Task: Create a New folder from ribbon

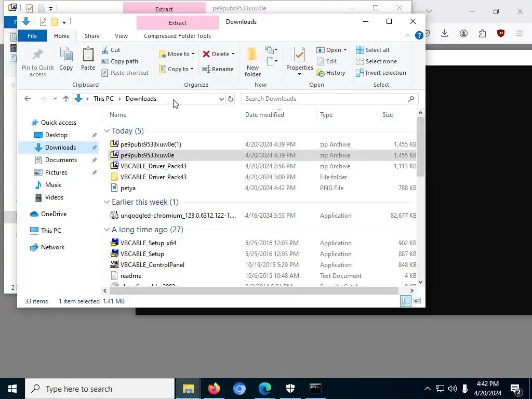Action: pyautogui.click(x=253, y=62)
